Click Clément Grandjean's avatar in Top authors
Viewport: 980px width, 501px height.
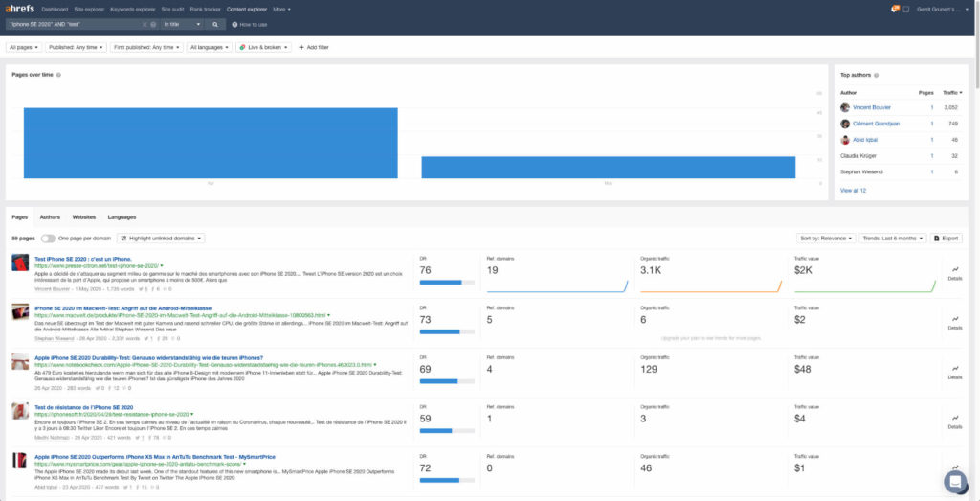coord(845,124)
